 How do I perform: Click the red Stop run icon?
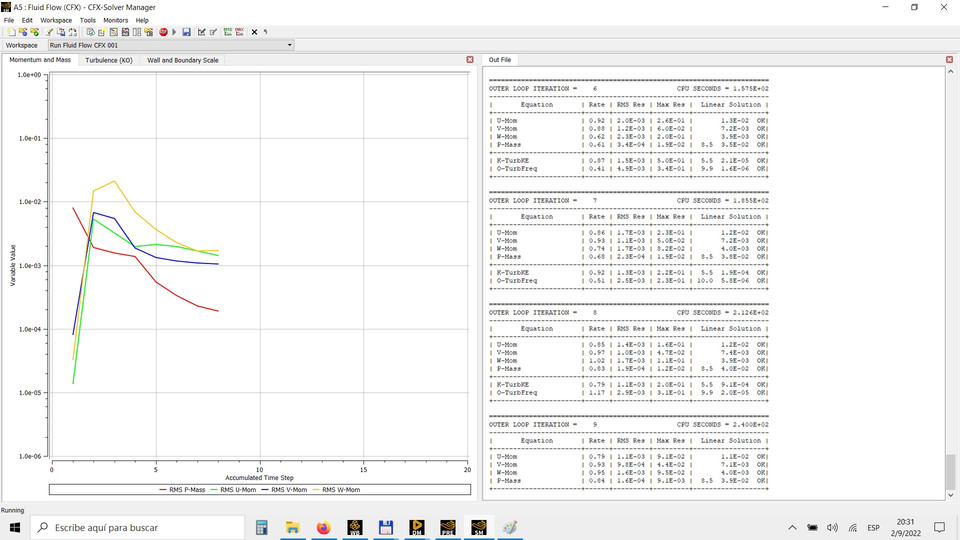[x=163, y=32]
